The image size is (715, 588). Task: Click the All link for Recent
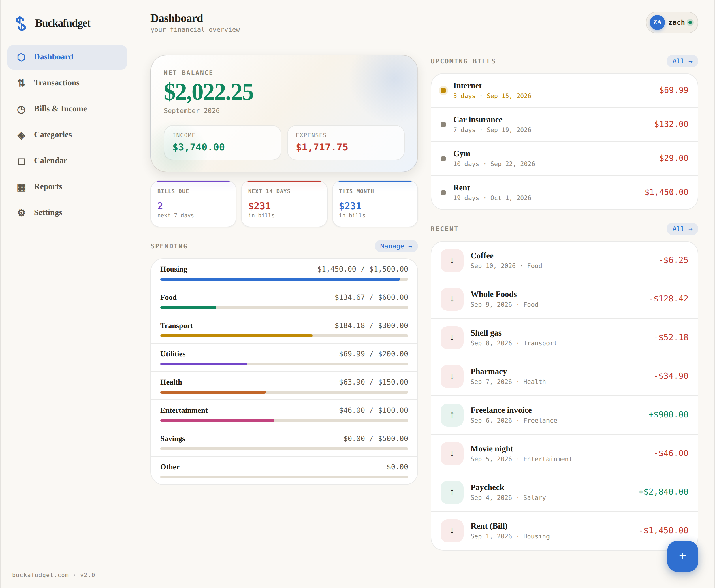(682, 229)
